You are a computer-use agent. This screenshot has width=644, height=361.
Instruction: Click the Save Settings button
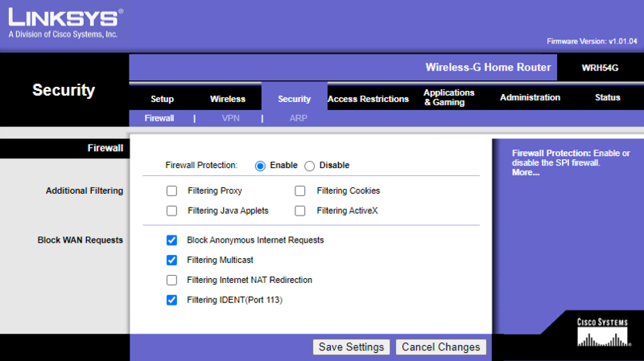351,347
